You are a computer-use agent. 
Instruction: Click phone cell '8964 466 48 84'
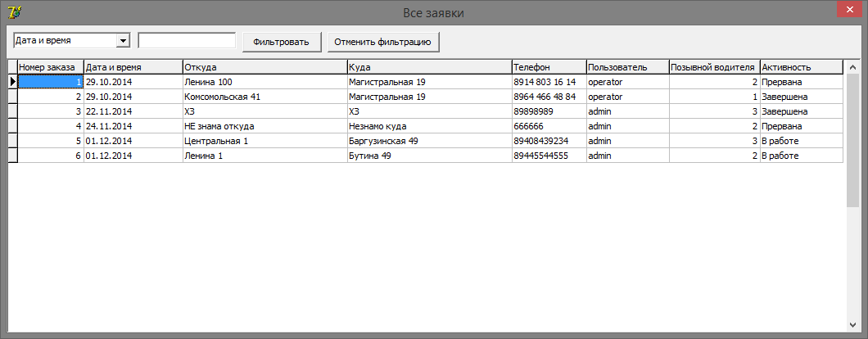549,97
